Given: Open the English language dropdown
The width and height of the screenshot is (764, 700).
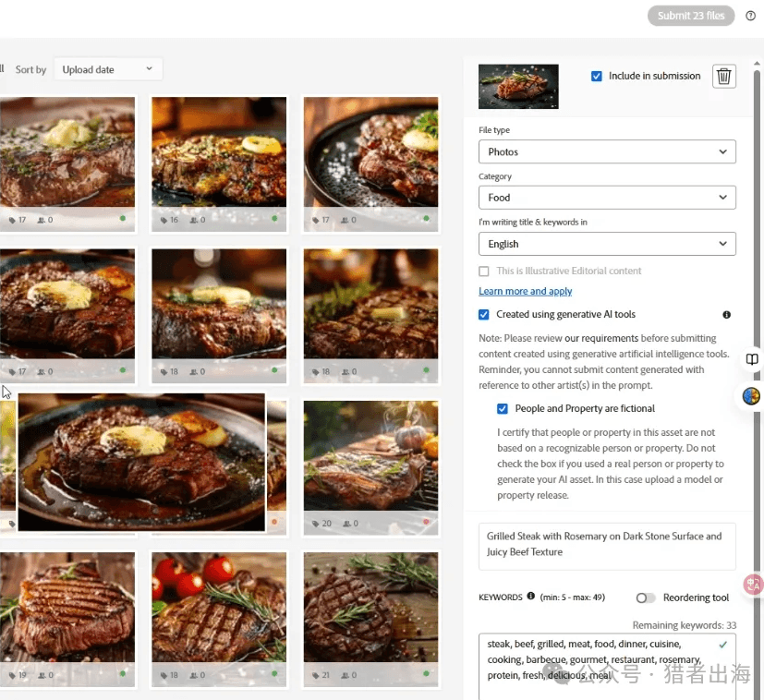Looking at the screenshot, I should click(x=607, y=244).
